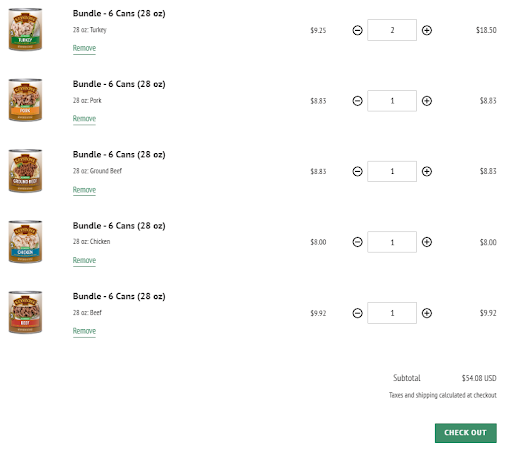
Task: Click minus icon for Beef bundle
Action: click(357, 313)
